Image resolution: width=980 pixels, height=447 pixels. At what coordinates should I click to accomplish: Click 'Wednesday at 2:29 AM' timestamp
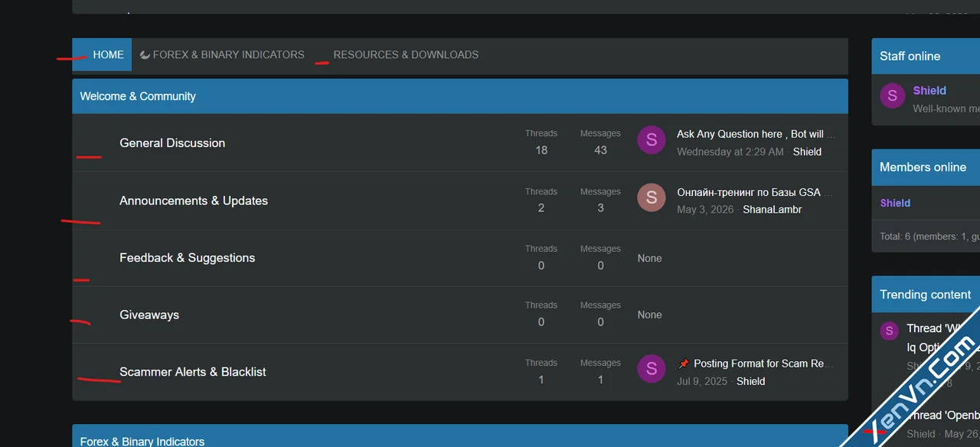click(x=730, y=152)
